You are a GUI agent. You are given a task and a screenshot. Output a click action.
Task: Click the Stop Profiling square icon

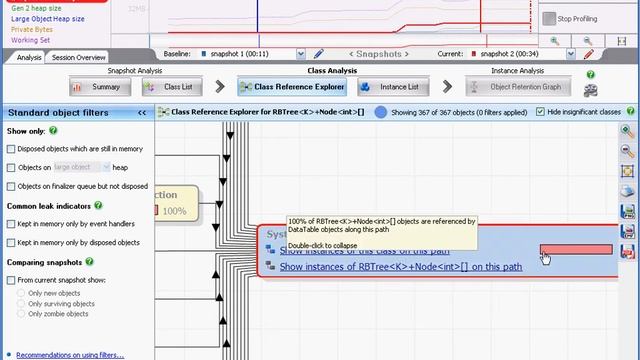pyautogui.click(x=549, y=19)
